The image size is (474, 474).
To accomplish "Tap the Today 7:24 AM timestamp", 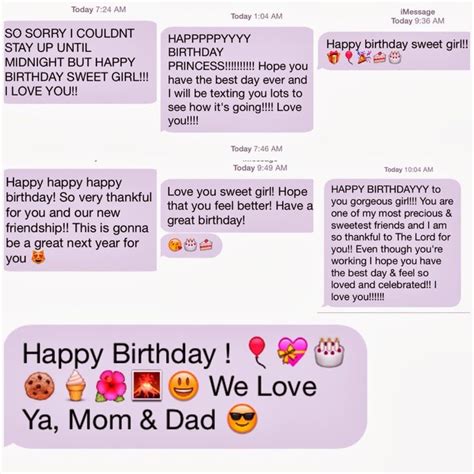I will (98, 9).
